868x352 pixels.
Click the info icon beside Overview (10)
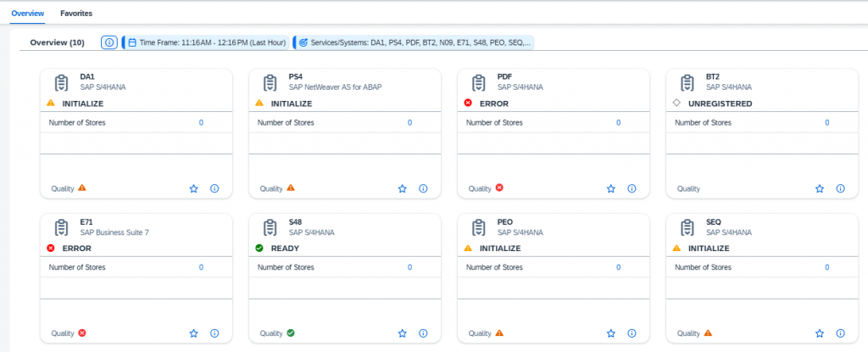coord(109,42)
